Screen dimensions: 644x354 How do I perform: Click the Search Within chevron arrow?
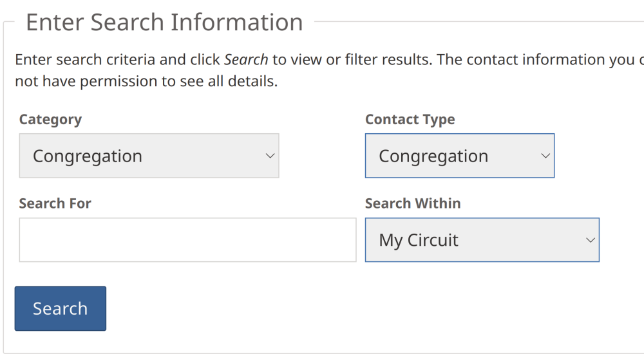pyautogui.click(x=591, y=240)
